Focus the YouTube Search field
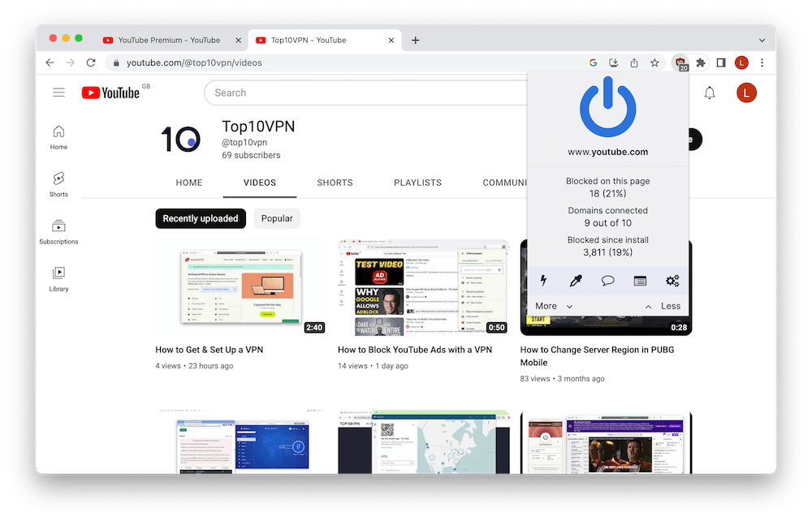The image size is (812, 521). [366, 93]
